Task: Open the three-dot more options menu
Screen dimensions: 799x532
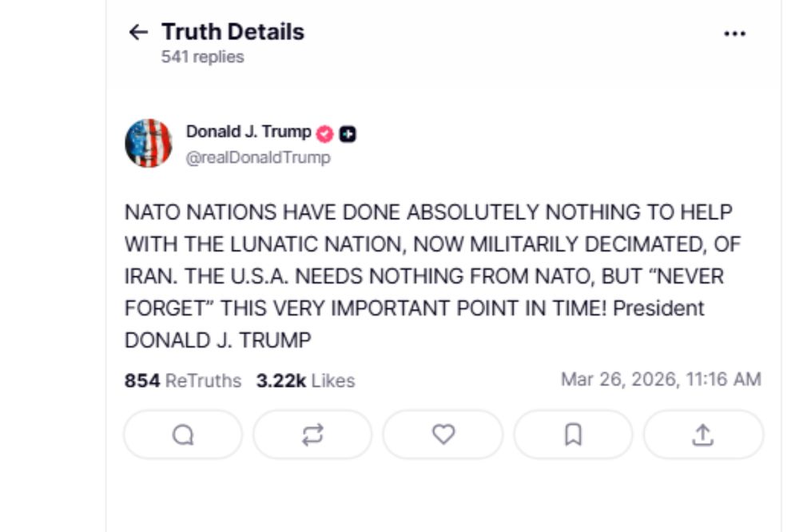Action: coord(734,34)
